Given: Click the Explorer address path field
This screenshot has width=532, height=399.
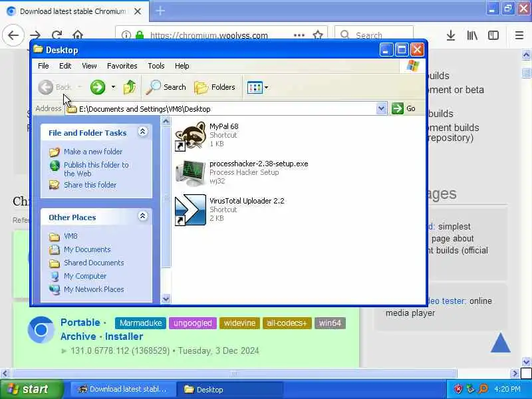Looking at the screenshot, I should pos(221,109).
